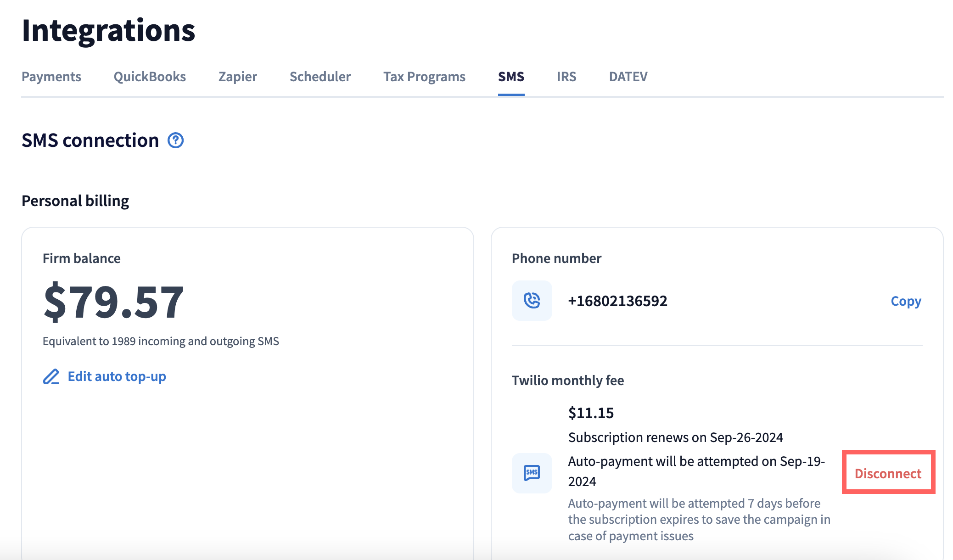
Task: Click Edit auto top-up link
Action: (x=117, y=376)
